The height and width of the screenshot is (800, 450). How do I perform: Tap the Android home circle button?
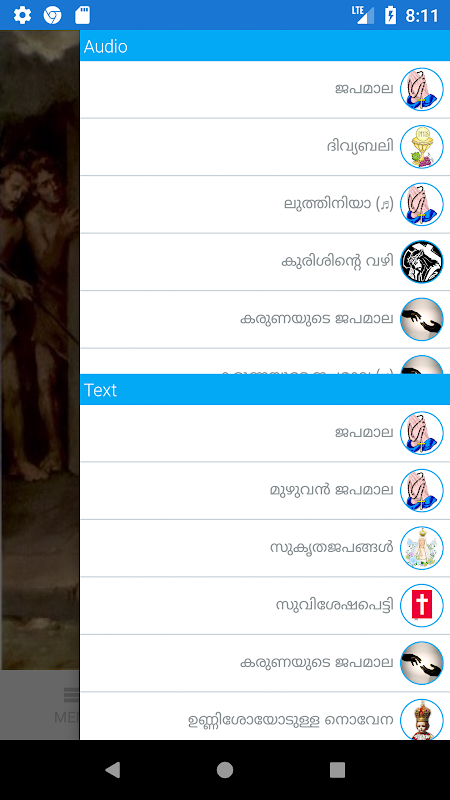[x=224, y=770]
